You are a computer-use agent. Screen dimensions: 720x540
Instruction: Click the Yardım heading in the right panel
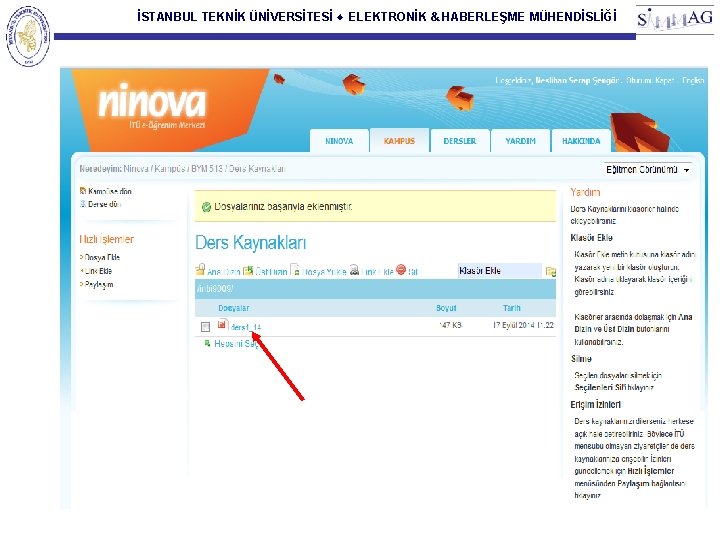tap(585, 192)
